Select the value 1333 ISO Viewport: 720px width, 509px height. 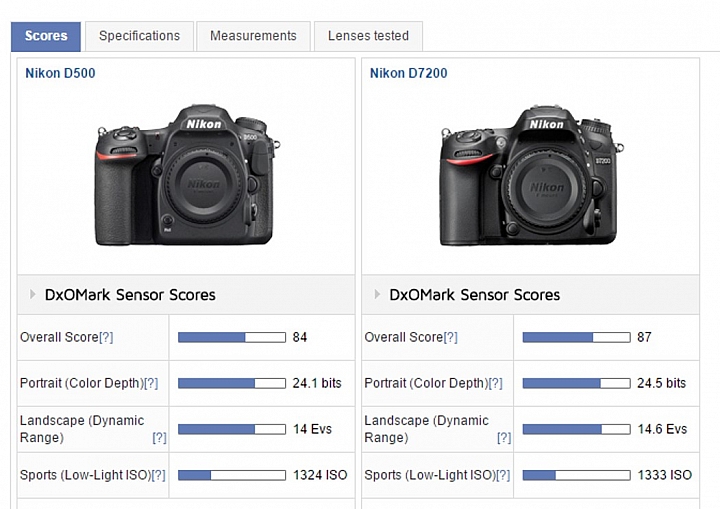click(665, 475)
